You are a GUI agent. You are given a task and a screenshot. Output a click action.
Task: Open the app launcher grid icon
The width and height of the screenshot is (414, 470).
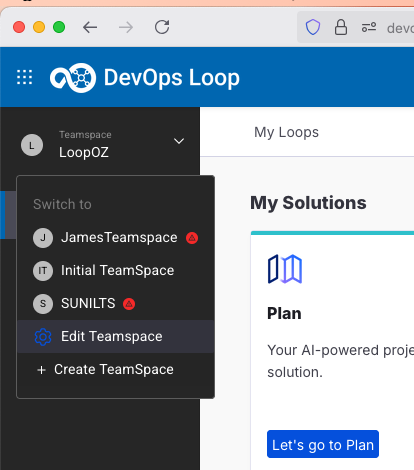point(25,77)
